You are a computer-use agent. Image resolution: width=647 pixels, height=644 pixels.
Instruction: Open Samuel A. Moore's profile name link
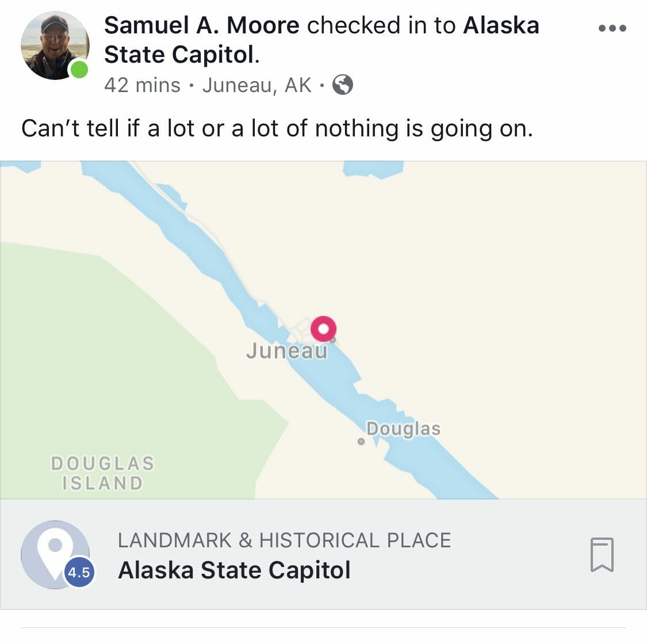coord(202,25)
